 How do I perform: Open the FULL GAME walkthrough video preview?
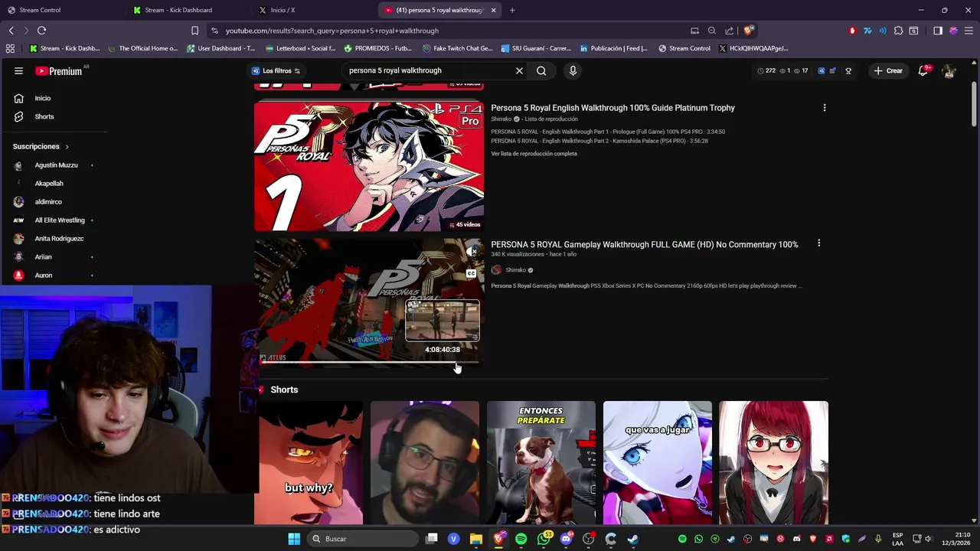[369, 302]
